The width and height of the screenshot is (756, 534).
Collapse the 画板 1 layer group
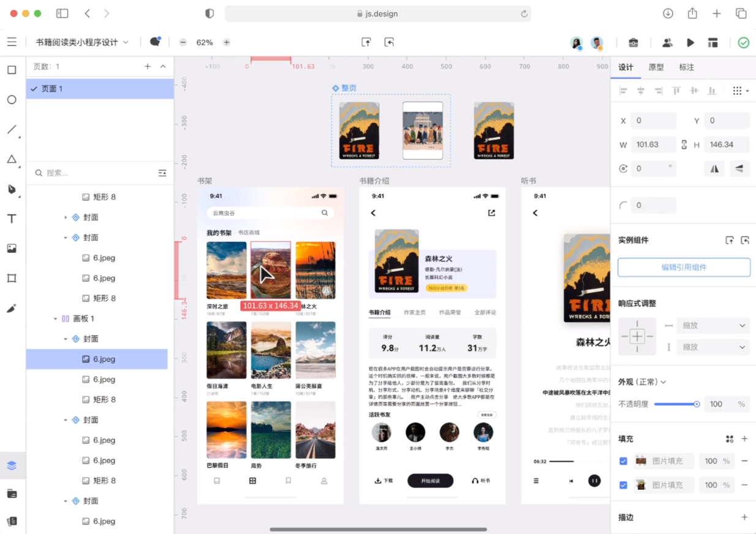[x=56, y=318]
